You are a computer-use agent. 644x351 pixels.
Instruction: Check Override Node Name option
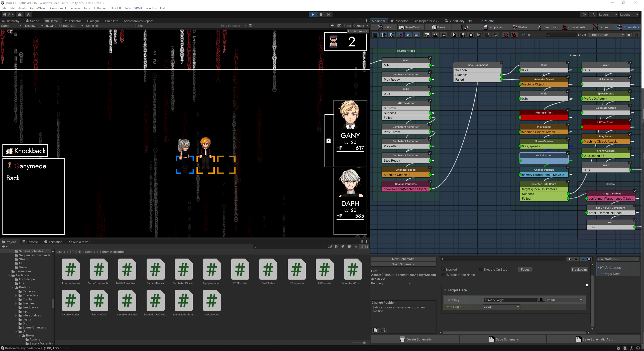point(443,275)
